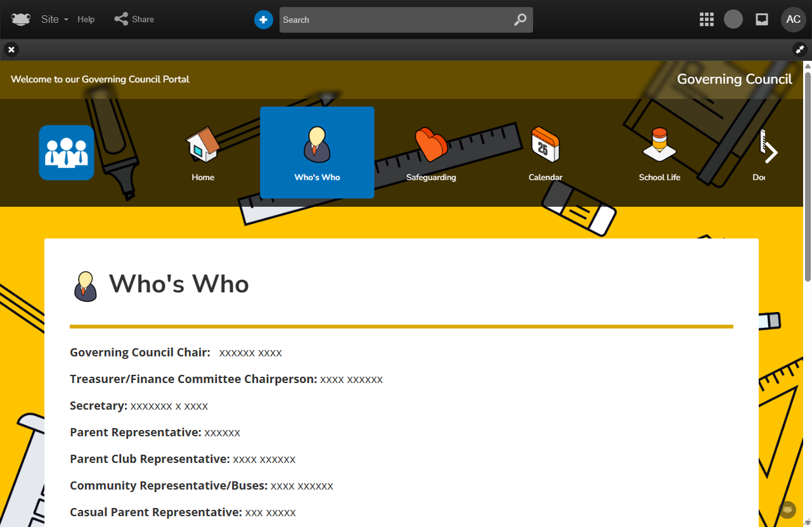
Task: Open the Safeguarding page
Action: tap(431, 153)
